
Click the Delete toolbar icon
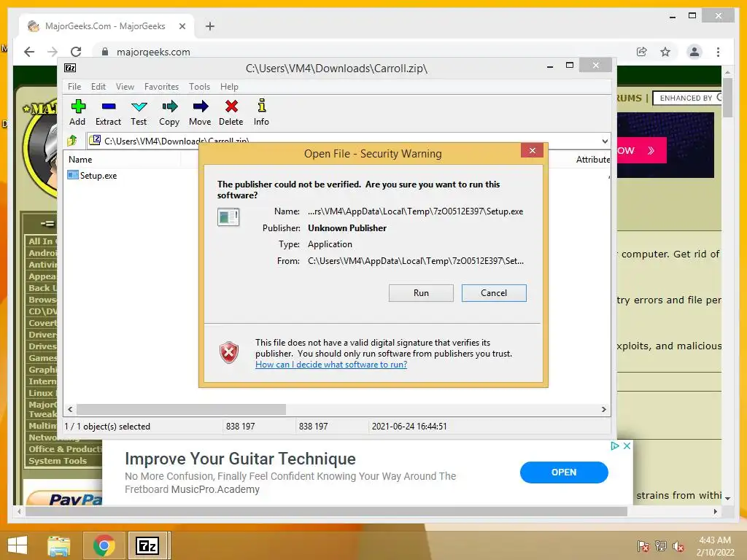coord(231,106)
